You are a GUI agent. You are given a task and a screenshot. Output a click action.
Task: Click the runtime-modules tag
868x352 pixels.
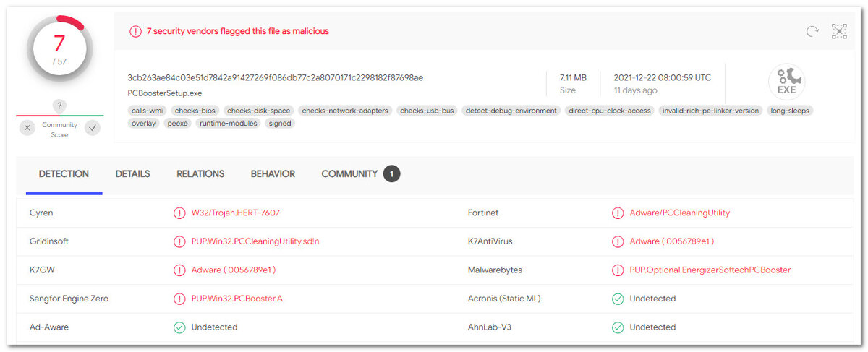click(x=229, y=124)
